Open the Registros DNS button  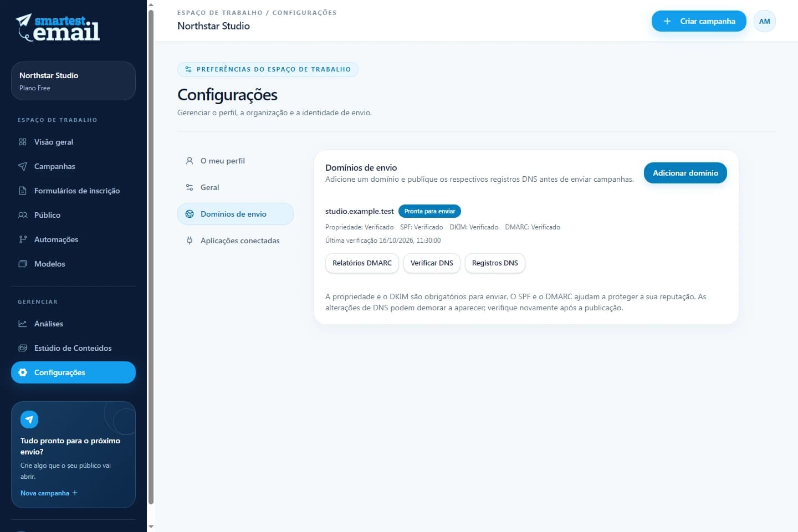[x=495, y=263]
